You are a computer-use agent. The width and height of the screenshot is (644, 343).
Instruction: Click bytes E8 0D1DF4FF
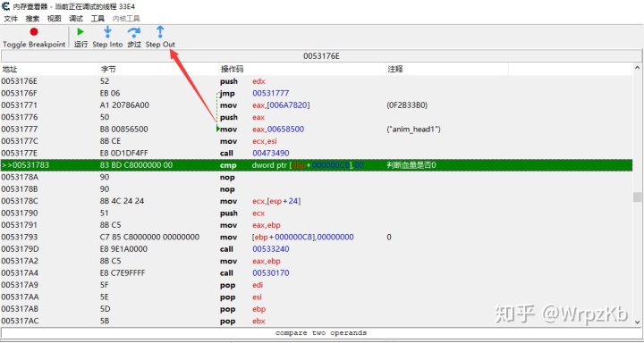(x=124, y=153)
